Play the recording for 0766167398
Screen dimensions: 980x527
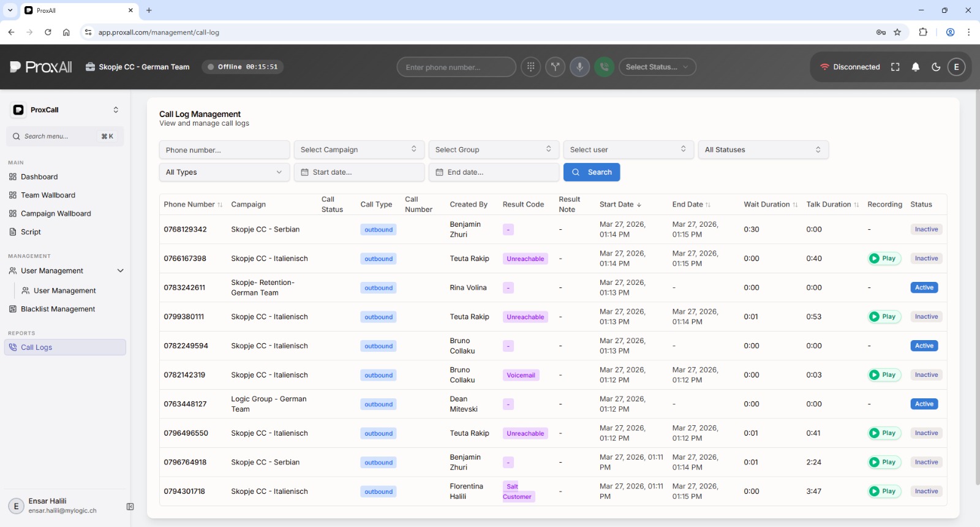pos(884,259)
